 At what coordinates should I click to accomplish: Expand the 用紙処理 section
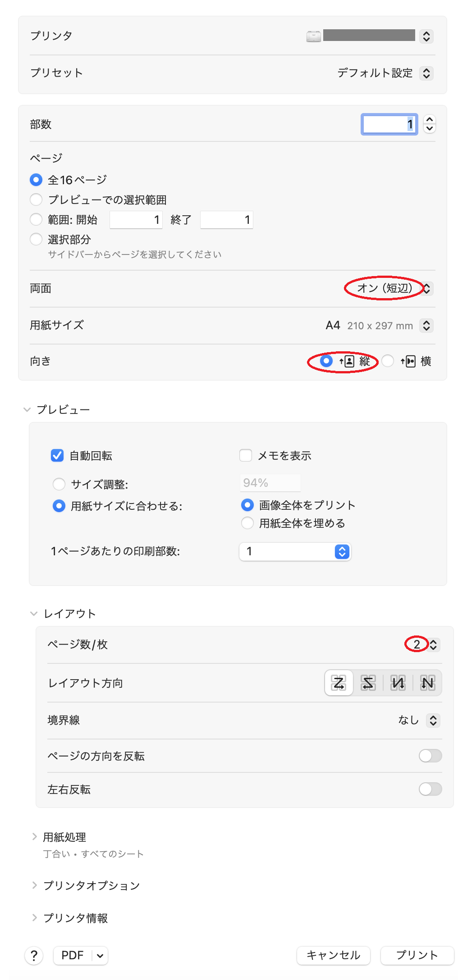[35, 836]
